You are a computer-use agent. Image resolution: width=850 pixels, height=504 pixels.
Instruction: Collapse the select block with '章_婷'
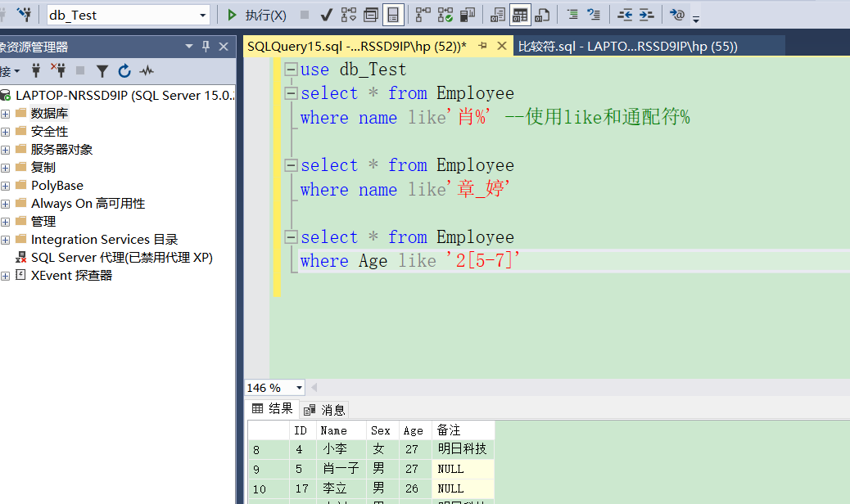coord(291,165)
